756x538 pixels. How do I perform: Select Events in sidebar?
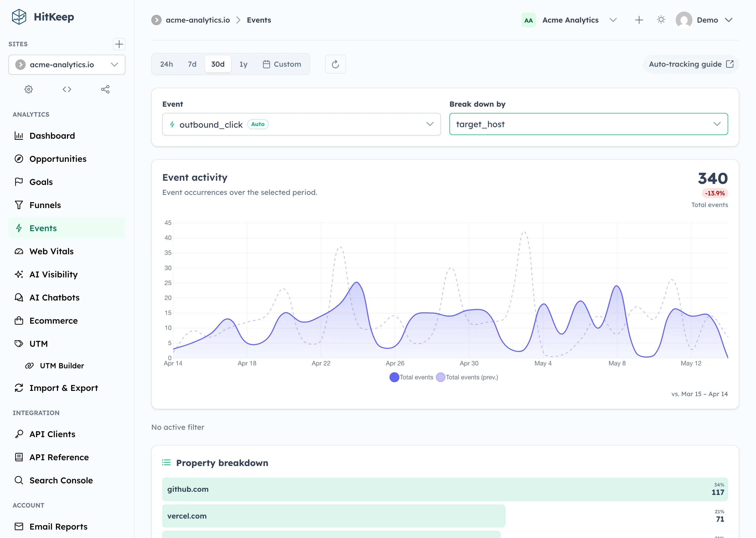coord(67,228)
